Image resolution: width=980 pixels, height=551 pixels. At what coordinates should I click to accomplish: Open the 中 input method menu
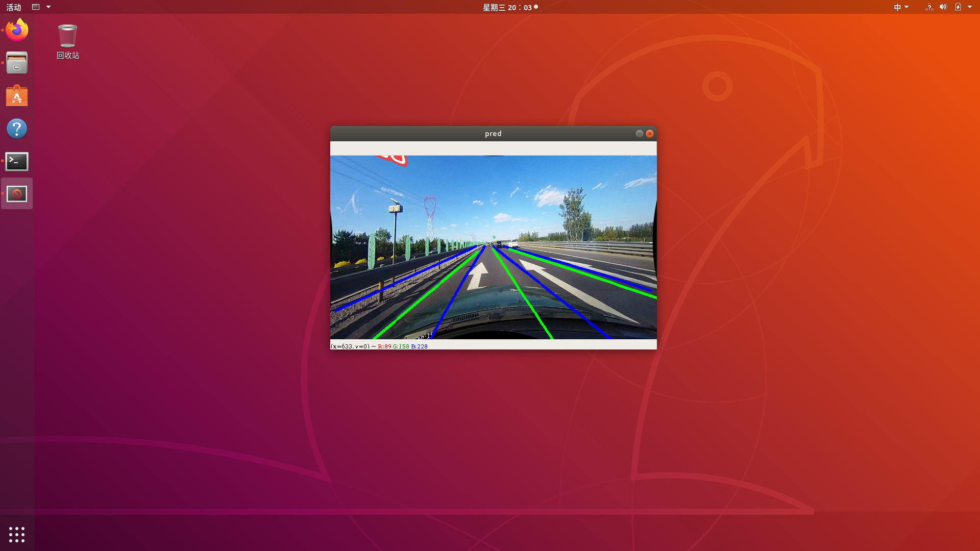[x=901, y=7]
